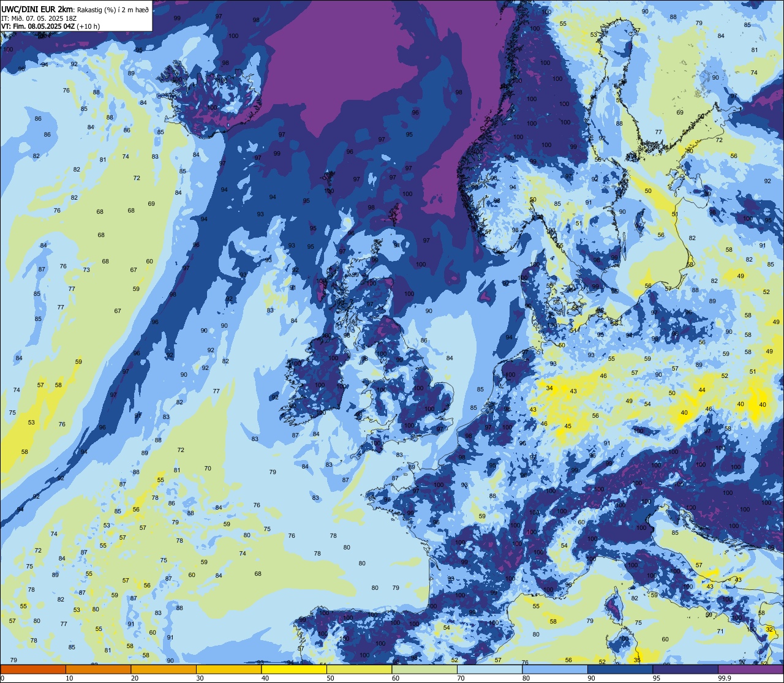Click the map value "32" in the yellow patch
Image resolution: width=784 pixels, height=683 pixels.
769,629
